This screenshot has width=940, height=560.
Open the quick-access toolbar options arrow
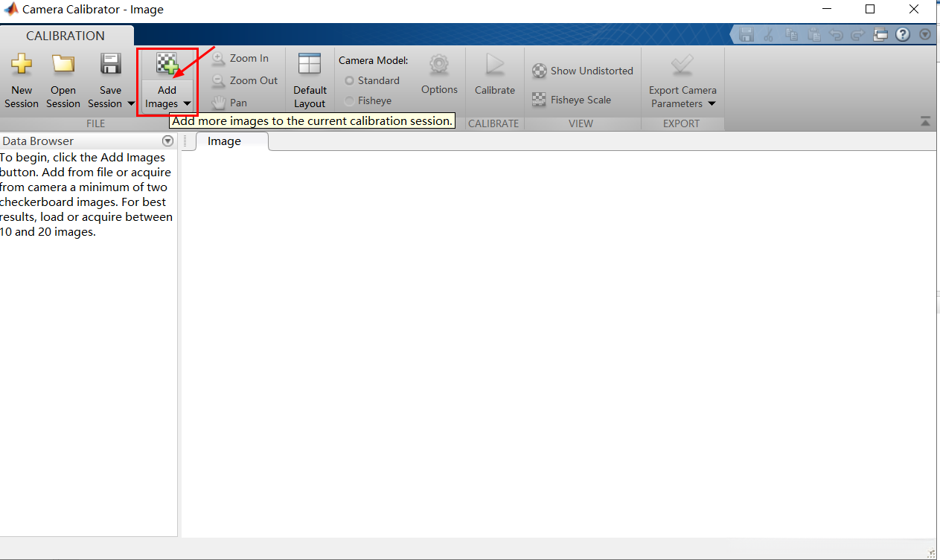pos(925,34)
